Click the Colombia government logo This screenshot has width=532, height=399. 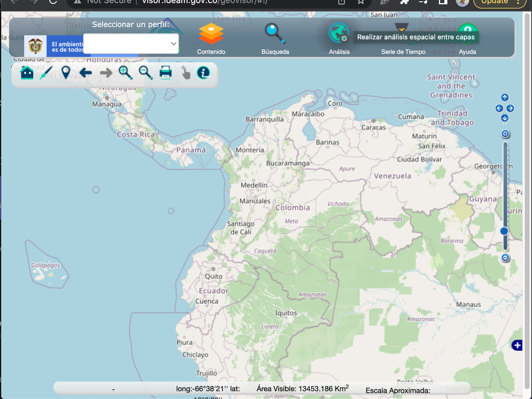coord(35,46)
